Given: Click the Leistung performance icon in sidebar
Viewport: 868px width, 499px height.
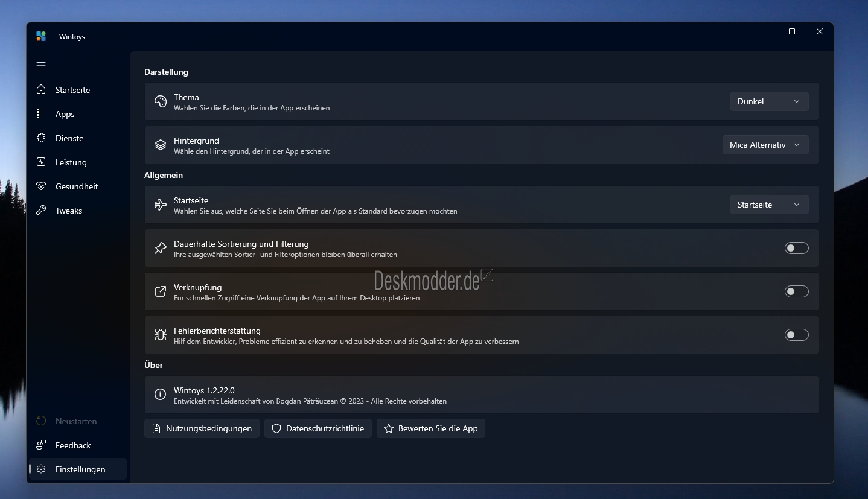Looking at the screenshot, I should pos(41,162).
